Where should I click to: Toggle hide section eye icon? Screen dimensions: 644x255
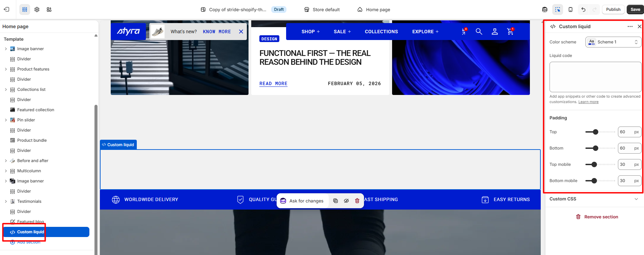point(346,201)
